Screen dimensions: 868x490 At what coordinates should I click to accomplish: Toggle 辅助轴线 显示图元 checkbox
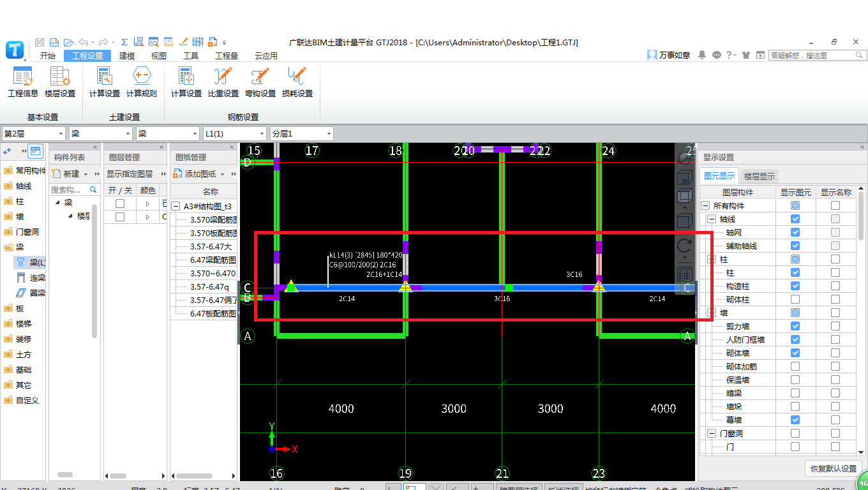[x=795, y=246]
